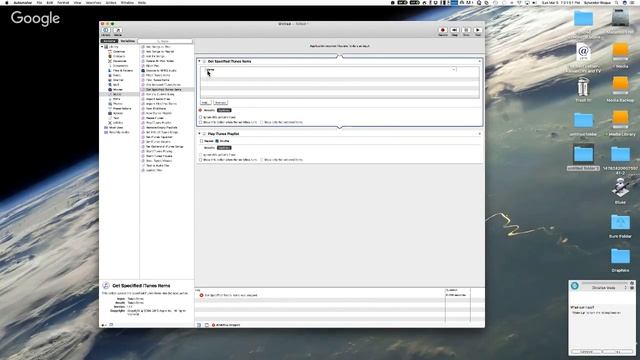640x360 pixels.
Task: Click the Stop toolbar icon
Action: coord(466,30)
